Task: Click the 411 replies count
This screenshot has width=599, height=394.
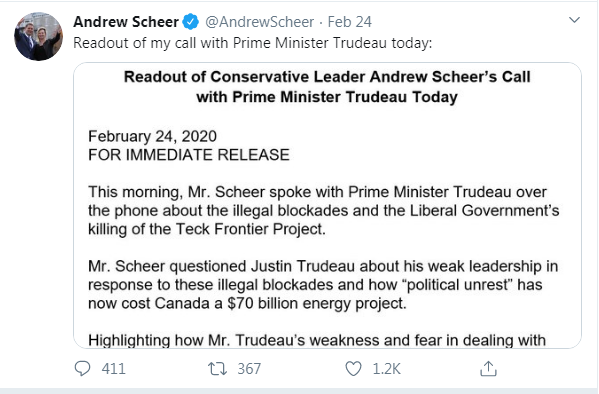Action: tap(113, 369)
